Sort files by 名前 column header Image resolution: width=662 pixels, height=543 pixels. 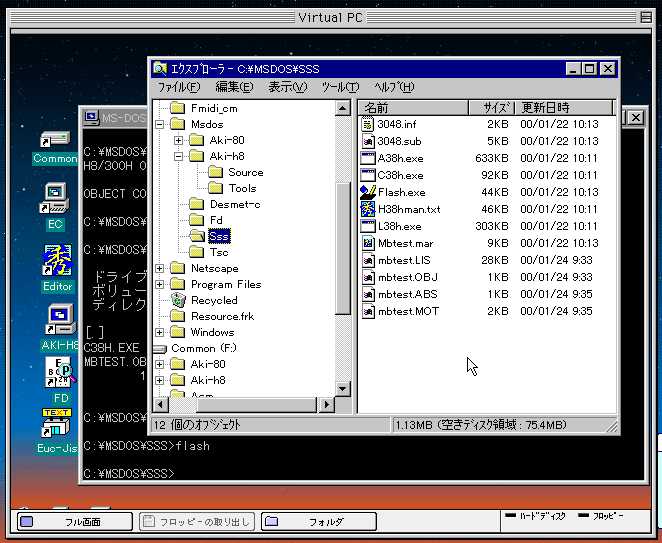coord(413,108)
